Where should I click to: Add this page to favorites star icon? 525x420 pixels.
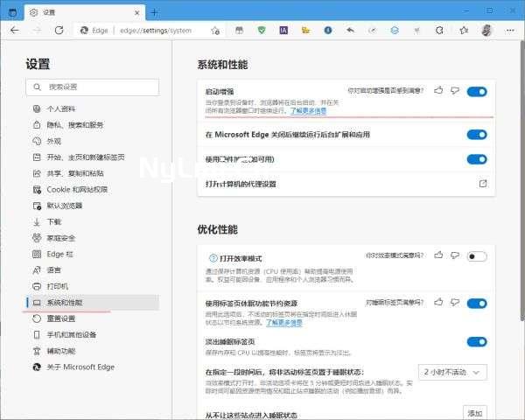pos(215,31)
